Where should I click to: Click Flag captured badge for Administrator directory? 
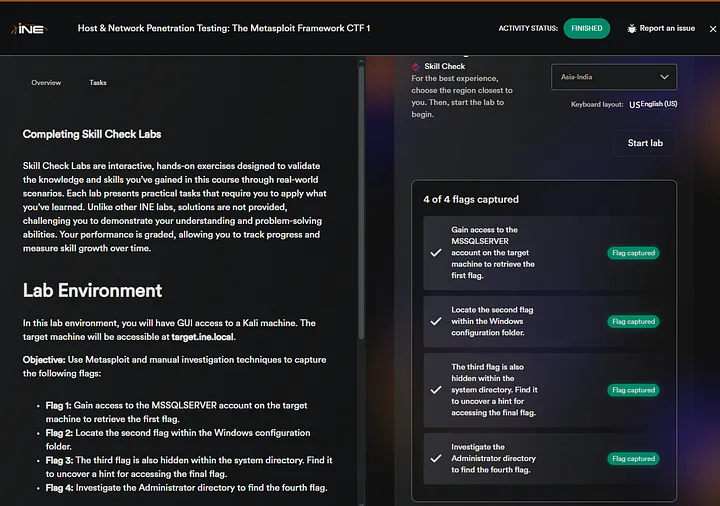click(633, 458)
